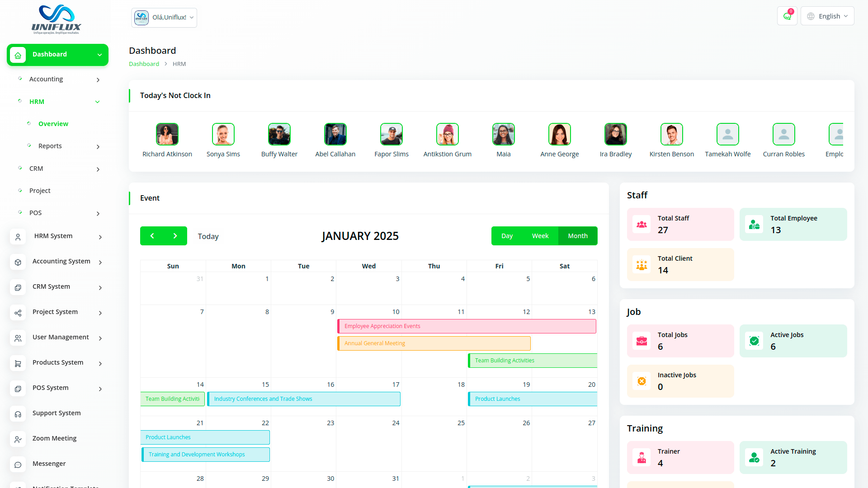
Task: Collapse the Dashboard menu chevron
Action: (99, 55)
